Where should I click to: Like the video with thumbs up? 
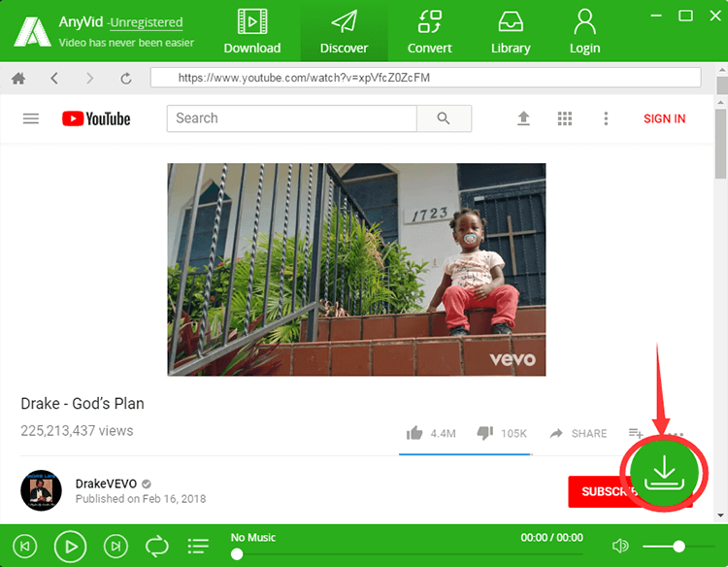tap(414, 433)
